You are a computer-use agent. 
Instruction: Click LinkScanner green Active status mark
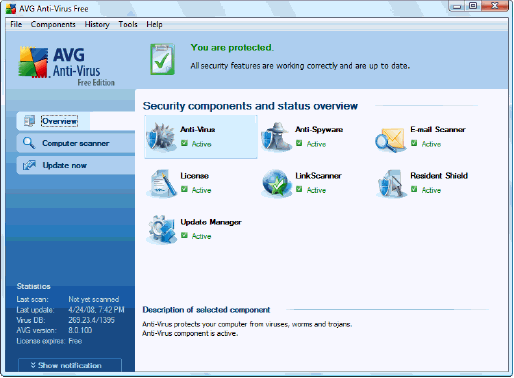[299, 189]
